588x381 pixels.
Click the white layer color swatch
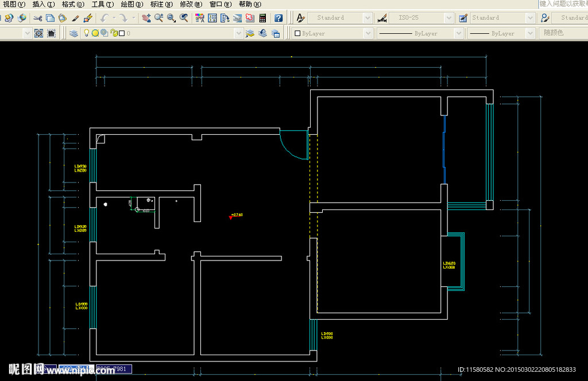tap(122, 33)
